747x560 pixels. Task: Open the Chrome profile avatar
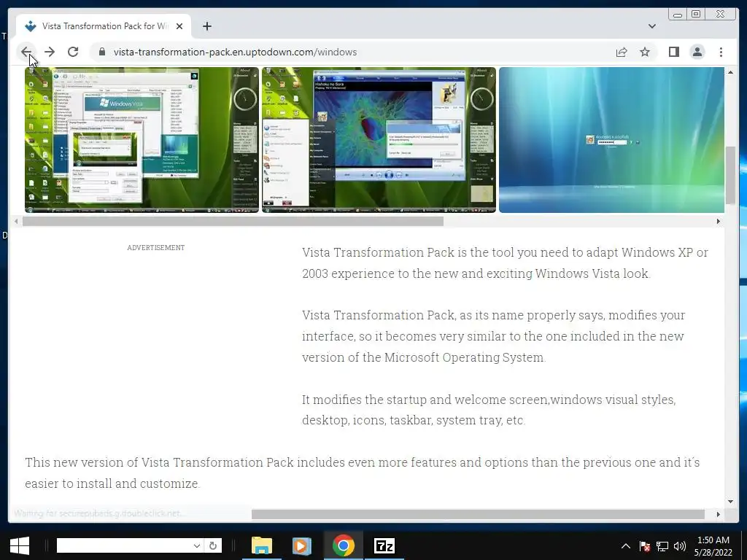[x=697, y=52]
